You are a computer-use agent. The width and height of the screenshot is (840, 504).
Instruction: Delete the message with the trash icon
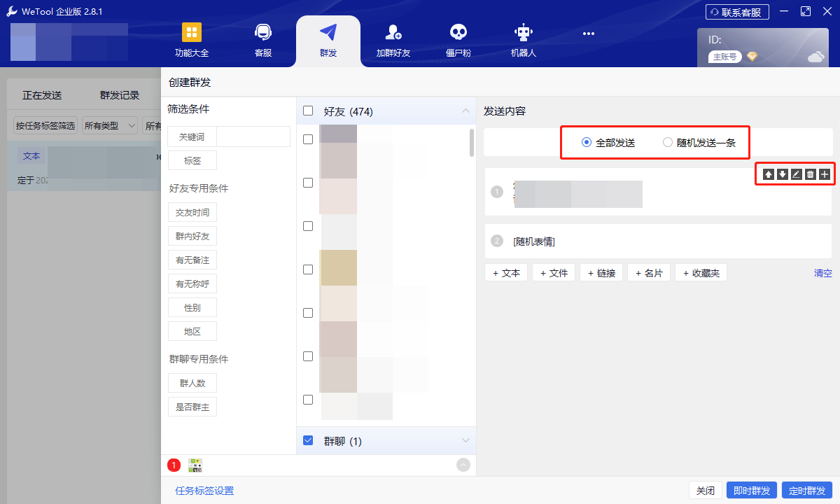pos(810,174)
